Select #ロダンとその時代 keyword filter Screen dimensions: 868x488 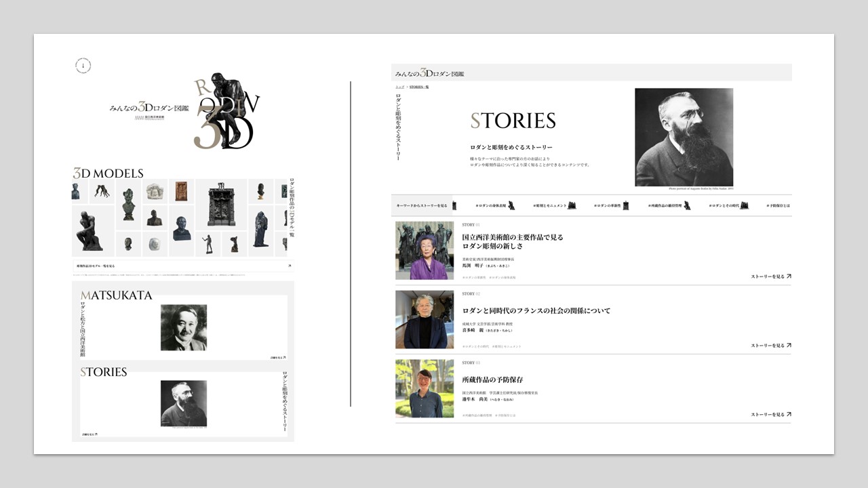724,205
